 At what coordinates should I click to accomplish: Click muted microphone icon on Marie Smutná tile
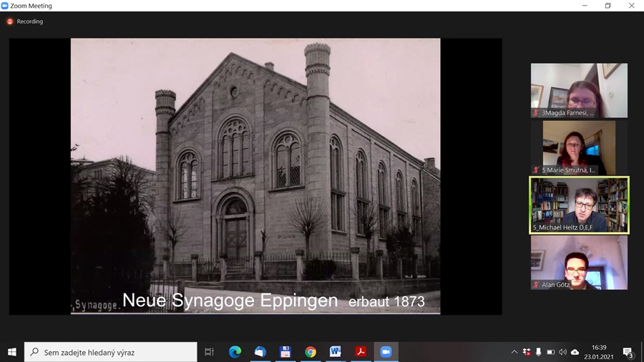point(536,170)
